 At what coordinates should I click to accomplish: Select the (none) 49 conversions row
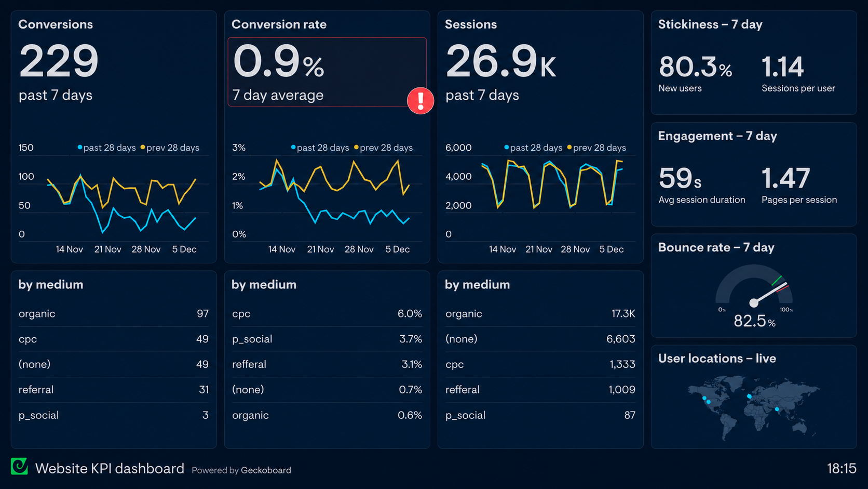[x=114, y=364]
